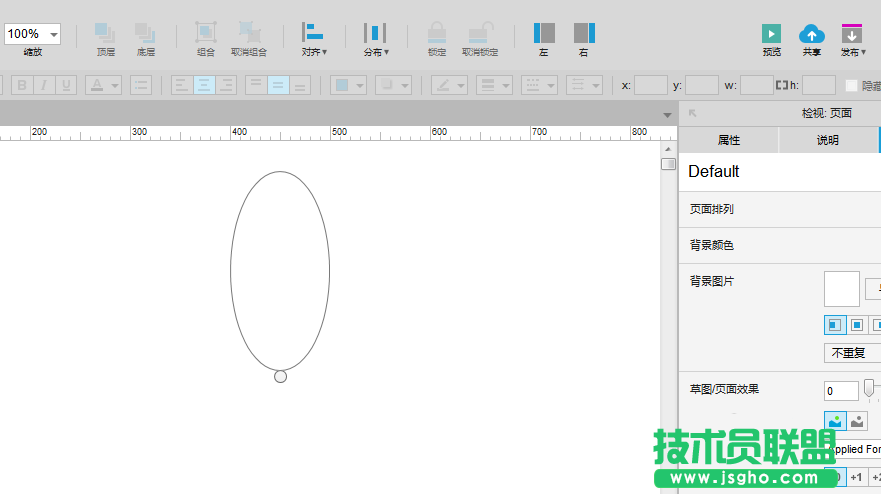
Task: Align text center horizontally
Action: (x=204, y=85)
